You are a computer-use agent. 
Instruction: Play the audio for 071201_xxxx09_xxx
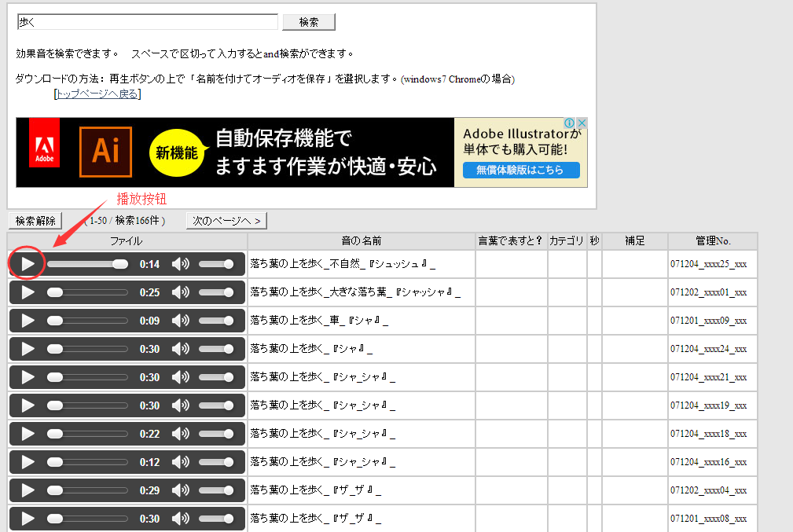tap(28, 321)
